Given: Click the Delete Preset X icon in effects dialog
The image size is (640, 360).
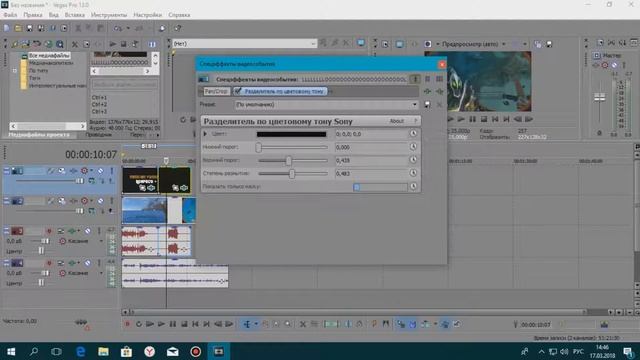Looking at the screenshot, I should click(x=439, y=104).
